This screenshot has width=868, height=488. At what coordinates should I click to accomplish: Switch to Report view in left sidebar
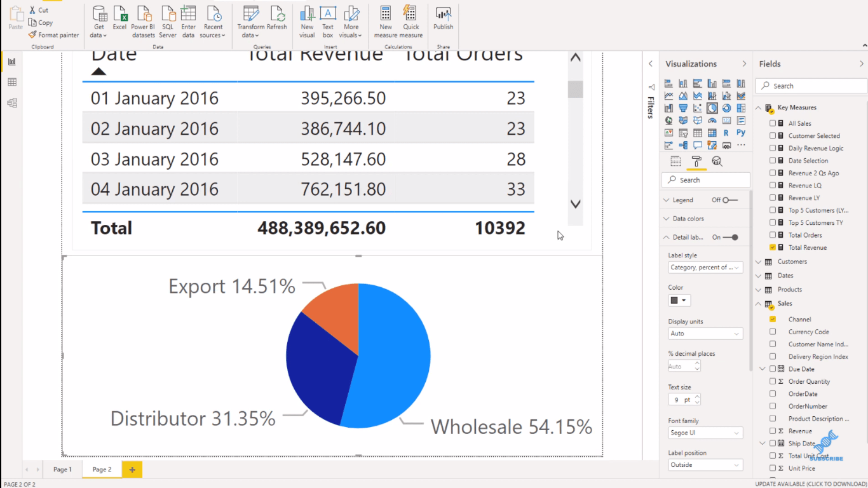(x=12, y=62)
